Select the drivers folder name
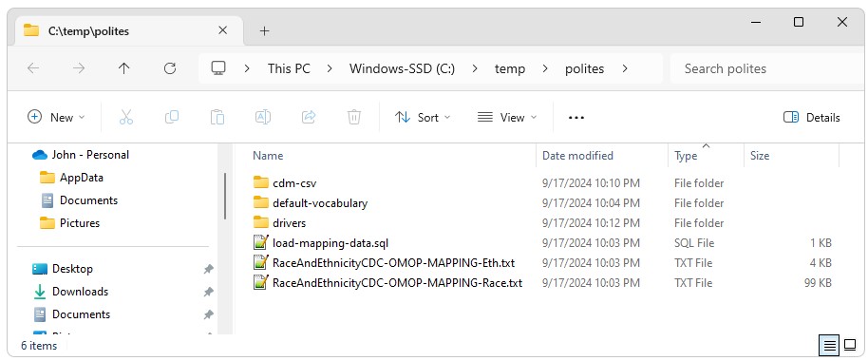Viewport: 868px width, 361px height. [x=289, y=222]
